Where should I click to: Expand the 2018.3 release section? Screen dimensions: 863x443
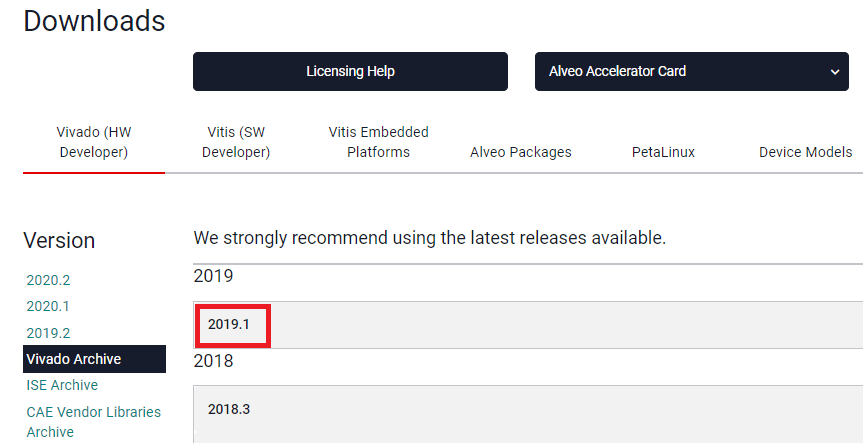(x=229, y=409)
